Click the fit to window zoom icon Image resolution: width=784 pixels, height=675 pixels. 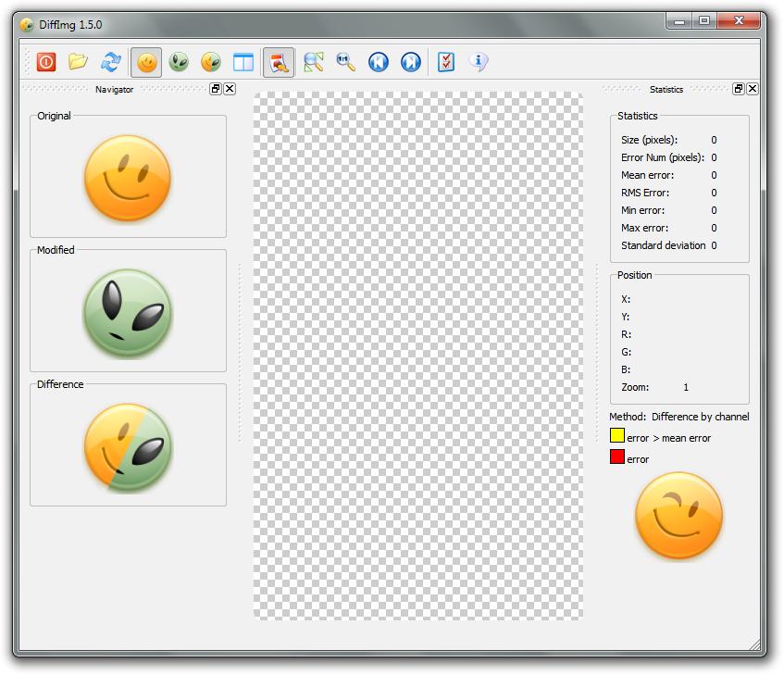(x=314, y=62)
